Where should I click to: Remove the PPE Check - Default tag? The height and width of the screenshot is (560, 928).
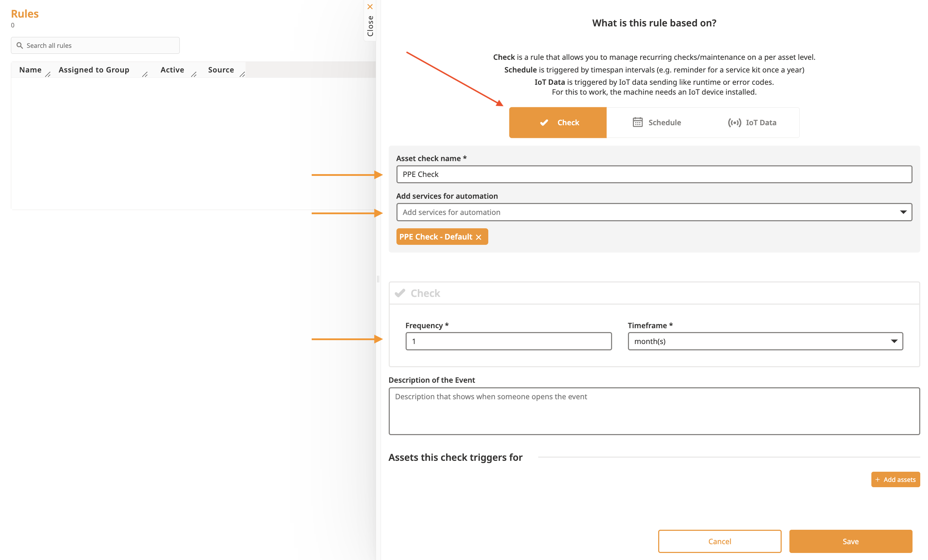[x=478, y=237]
